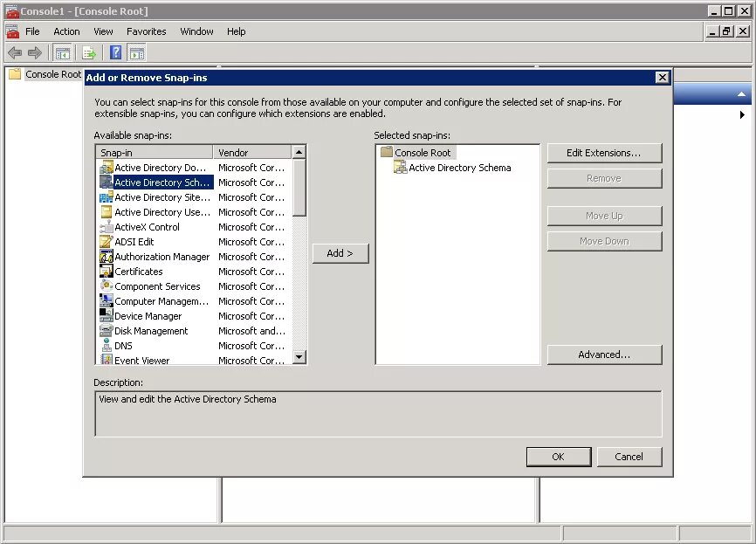Click the Advanced... button
Image resolution: width=756 pixels, height=544 pixels.
point(604,355)
